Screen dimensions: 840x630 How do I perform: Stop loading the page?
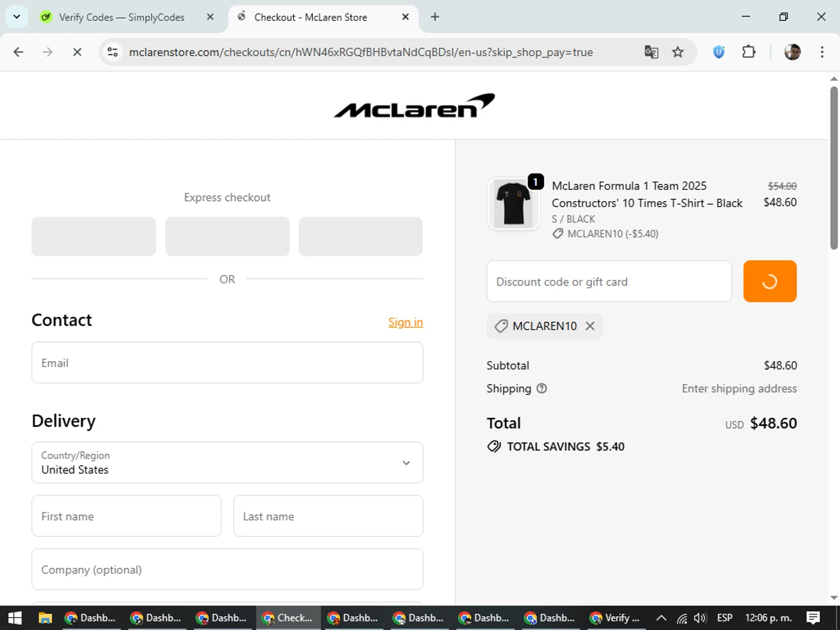point(77,52)
